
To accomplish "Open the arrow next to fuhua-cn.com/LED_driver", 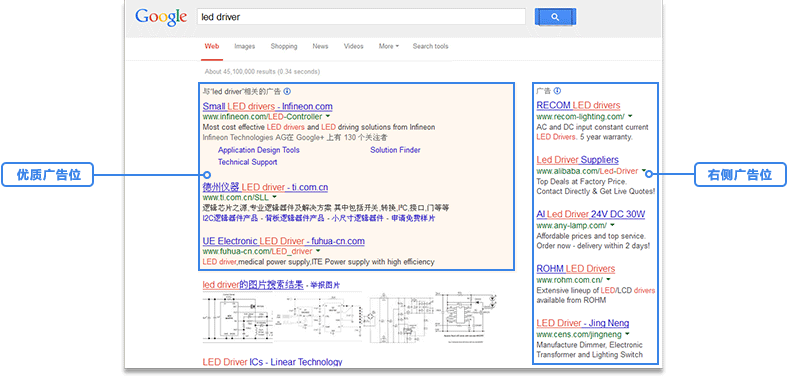I will click(x=318, y=251).
